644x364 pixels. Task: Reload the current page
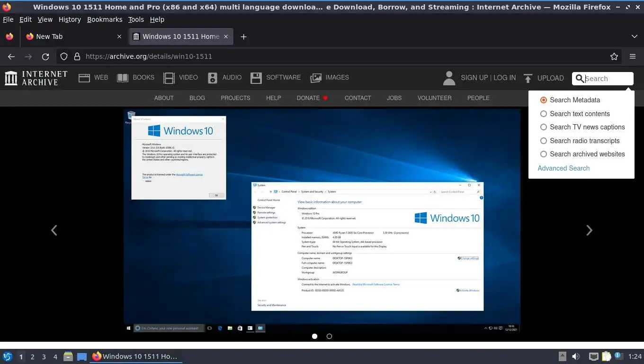click(45, 56)
